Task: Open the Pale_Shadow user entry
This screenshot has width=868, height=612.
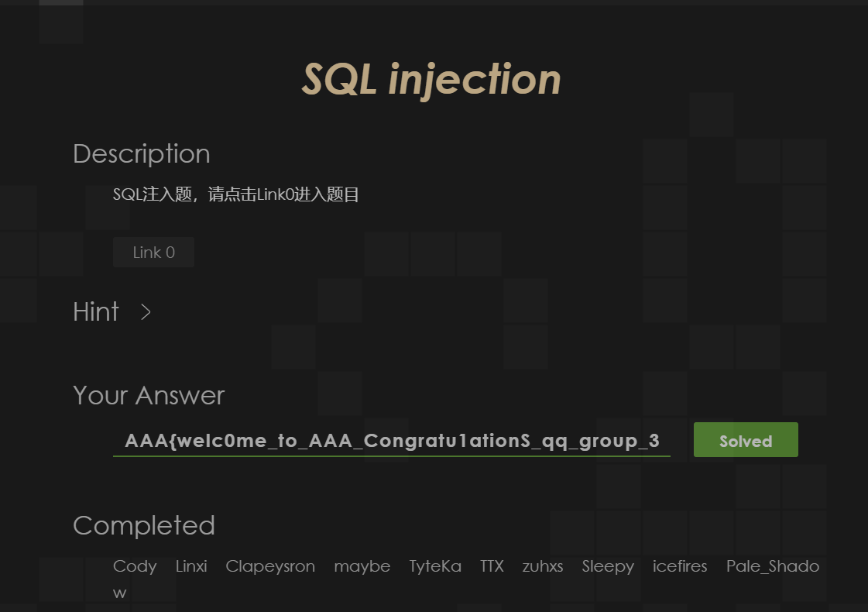Action: 772,566
